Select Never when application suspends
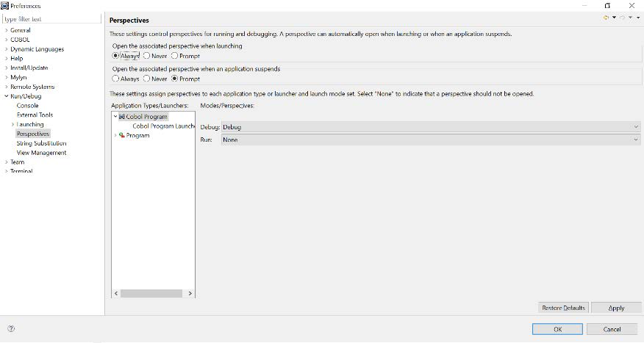The image size is (644, 343). (x=146, y=79)
